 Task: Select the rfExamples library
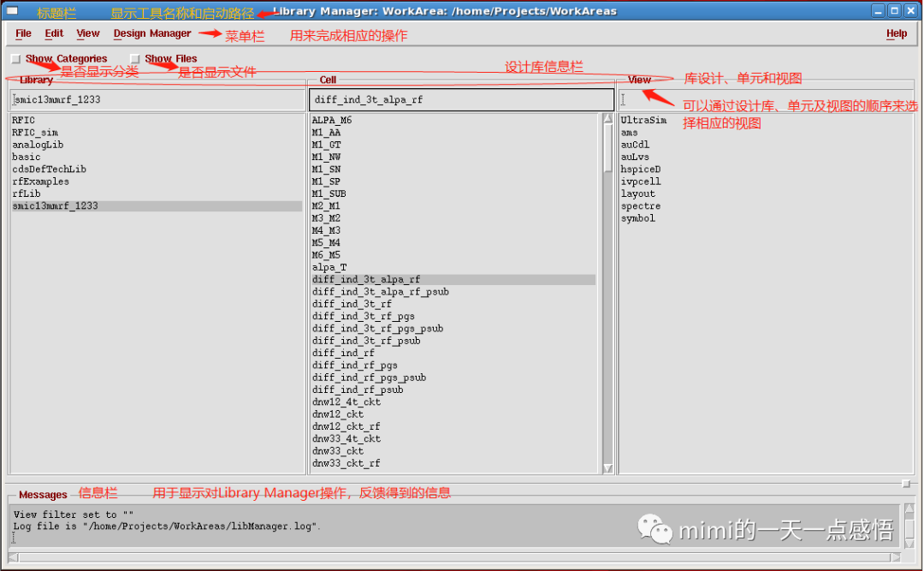click(x=41, y=181)
